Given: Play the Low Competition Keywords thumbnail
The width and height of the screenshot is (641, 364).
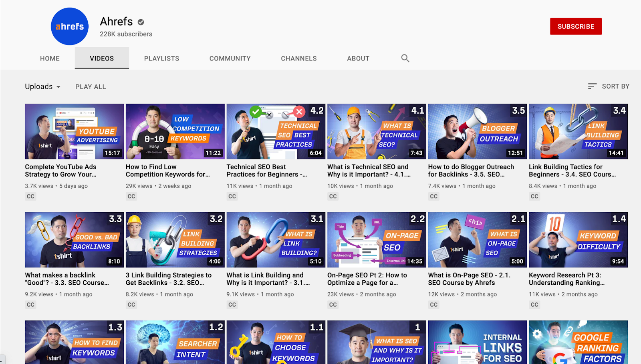Looking at the screenshot, I should point(175,131).
